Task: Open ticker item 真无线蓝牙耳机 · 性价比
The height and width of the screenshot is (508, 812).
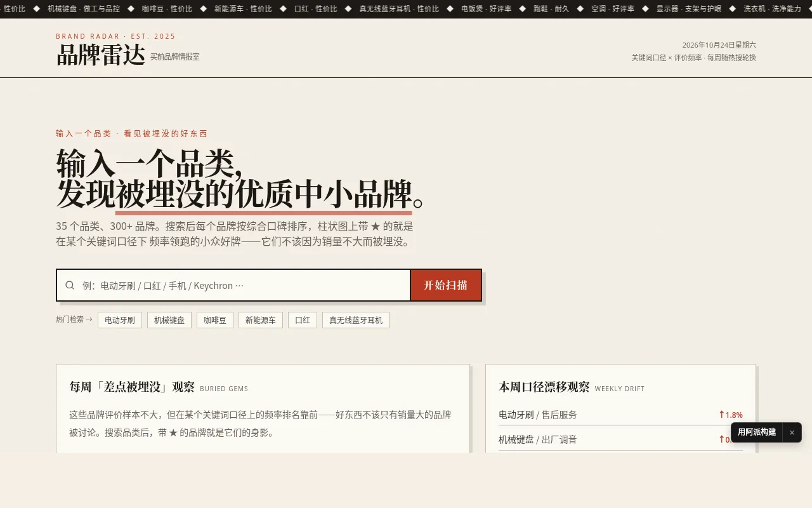Action: [x=399, y=9]
